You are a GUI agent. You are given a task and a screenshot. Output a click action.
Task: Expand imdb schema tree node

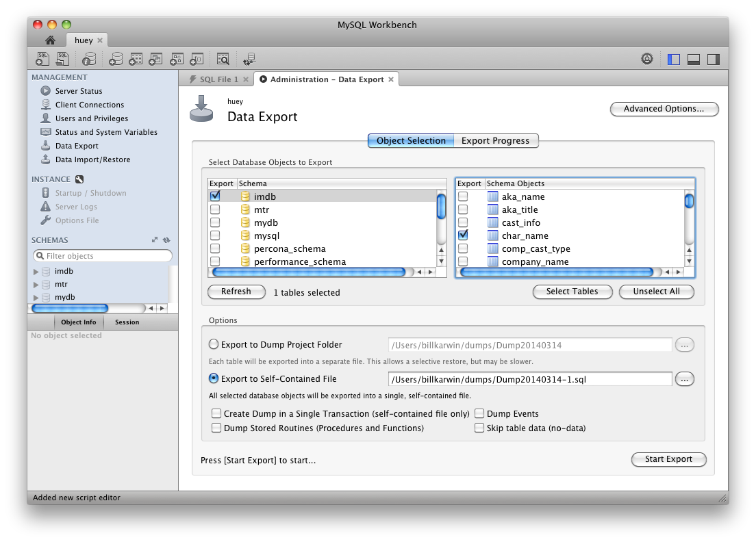(x=36, y=271)
